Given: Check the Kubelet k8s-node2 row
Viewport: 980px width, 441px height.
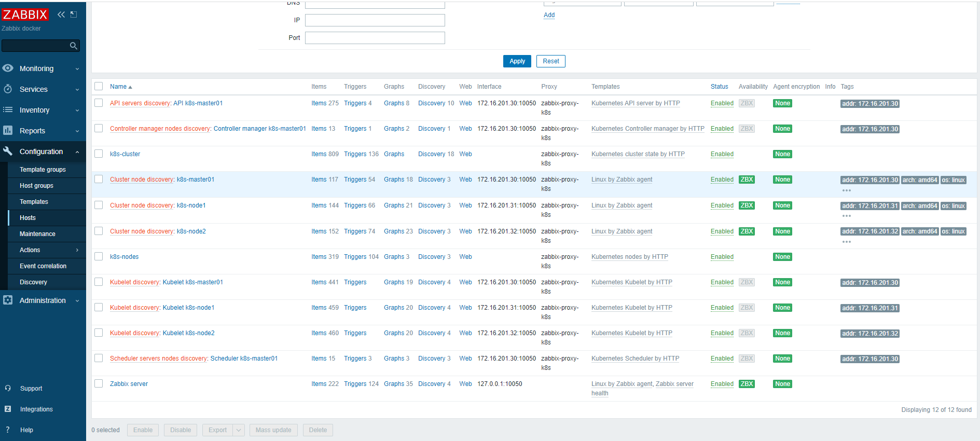Looking at the screenshot, I should click(x=99, y=333).
